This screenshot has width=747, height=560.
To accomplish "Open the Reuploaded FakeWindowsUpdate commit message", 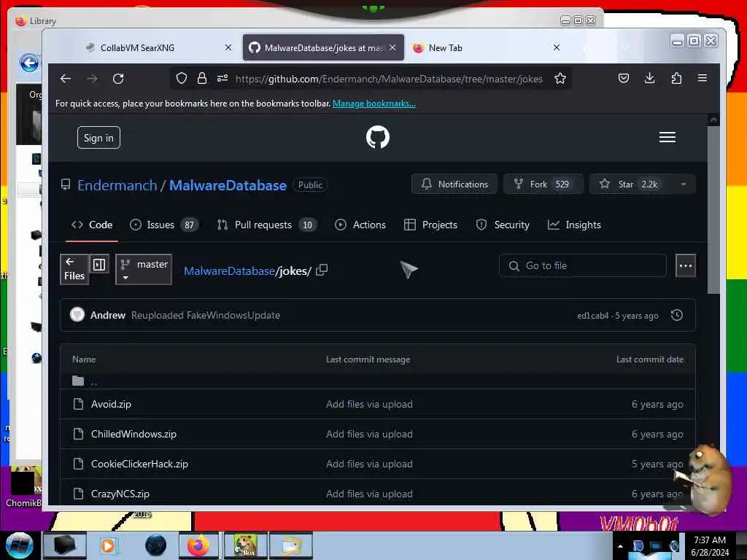I will point(205,315).
